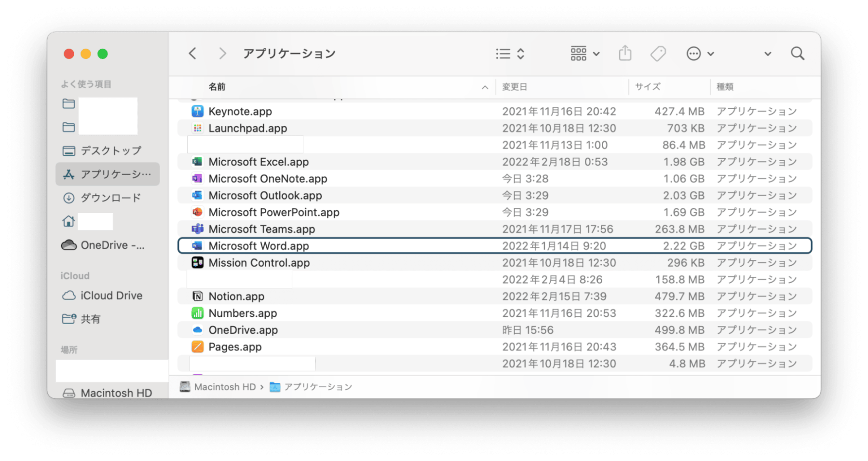868x461 pixels.
Task: Sort by the サイズ column header
Action: pyautogui.click(x=648, y=87)
